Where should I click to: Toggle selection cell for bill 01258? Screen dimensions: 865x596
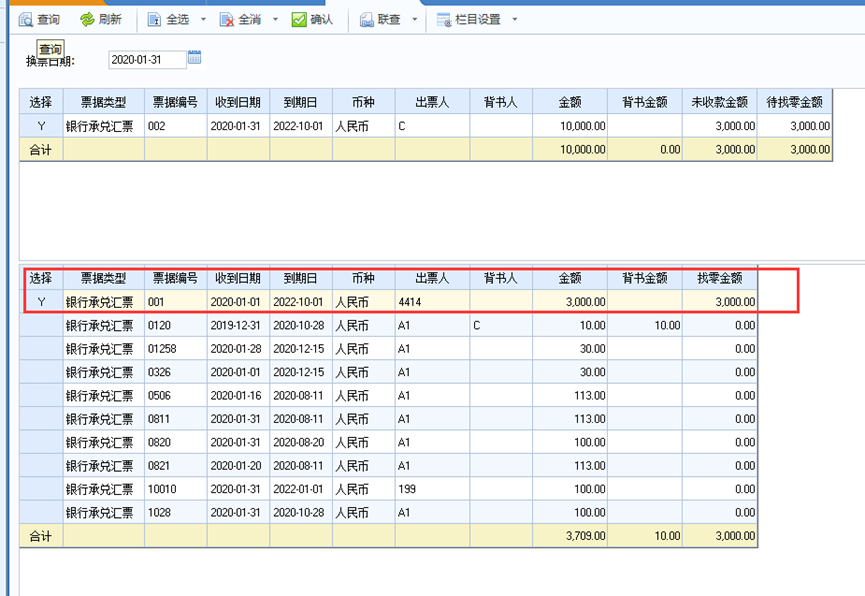tap(41, 349)
